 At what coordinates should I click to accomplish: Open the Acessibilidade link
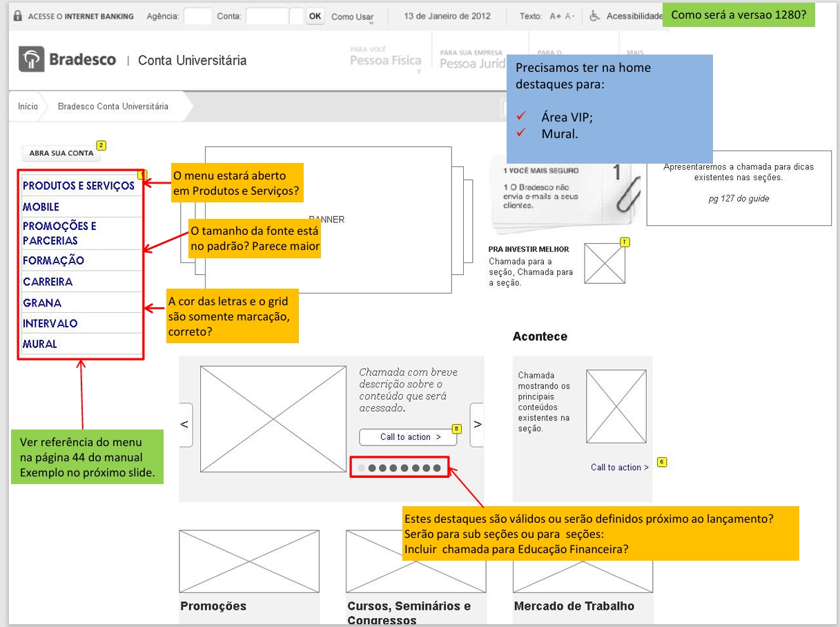point(634,16)
